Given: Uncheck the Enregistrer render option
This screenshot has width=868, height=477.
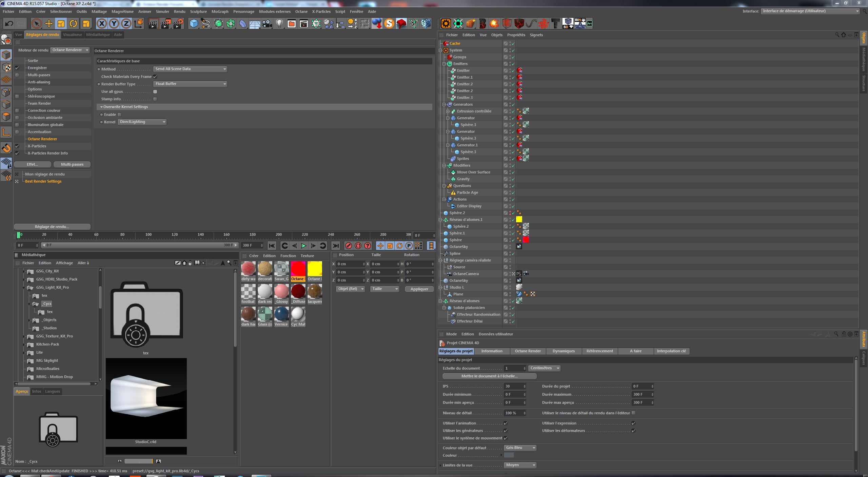Looking at the screenshot, I should point(17,68).
